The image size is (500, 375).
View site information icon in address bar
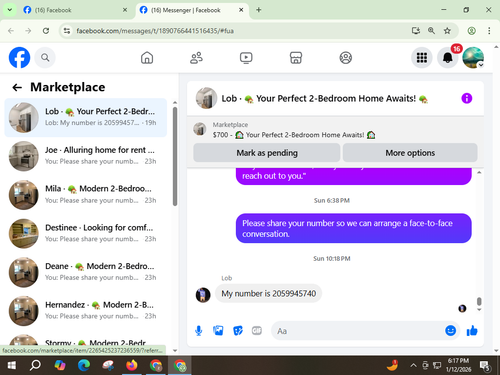(67, 31)
